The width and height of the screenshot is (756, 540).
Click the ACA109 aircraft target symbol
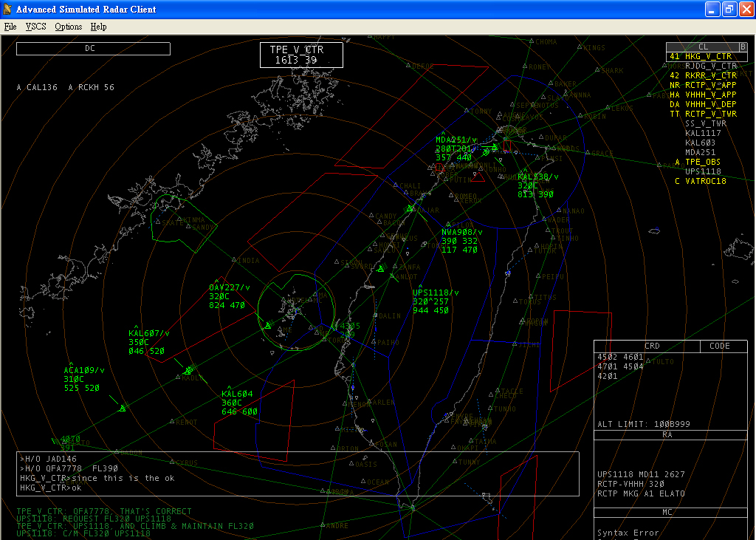coord(123,408)
